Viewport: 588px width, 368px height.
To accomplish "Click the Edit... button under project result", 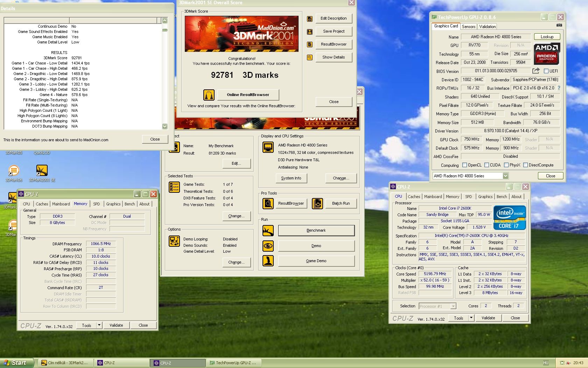I will click(236, 163).
